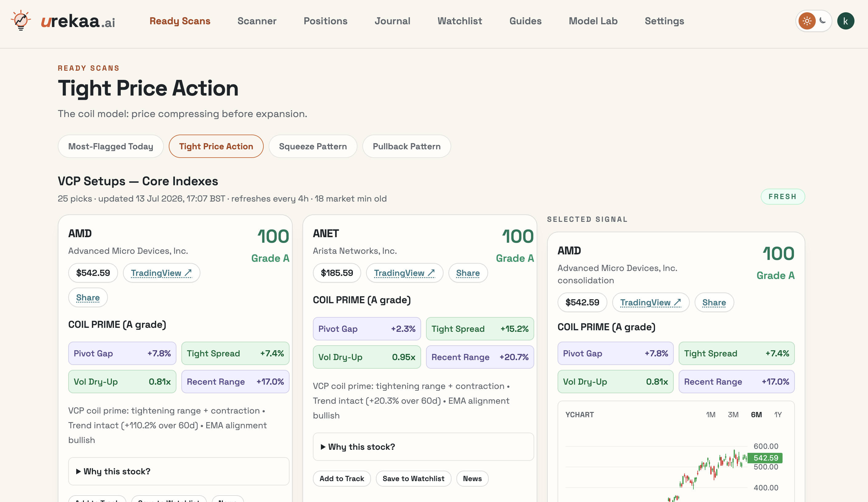
Task: Switch to the Squeeze Pattern scan
Action: (313, 146)
